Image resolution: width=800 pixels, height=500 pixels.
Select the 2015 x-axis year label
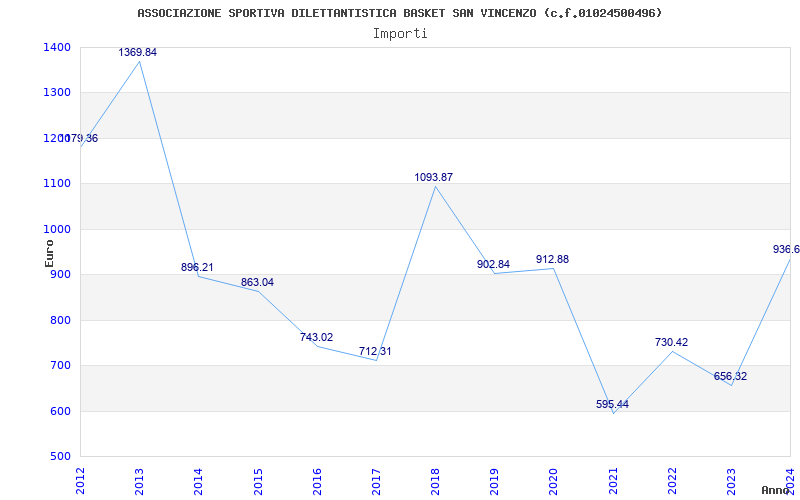click(x=258, y=481)
